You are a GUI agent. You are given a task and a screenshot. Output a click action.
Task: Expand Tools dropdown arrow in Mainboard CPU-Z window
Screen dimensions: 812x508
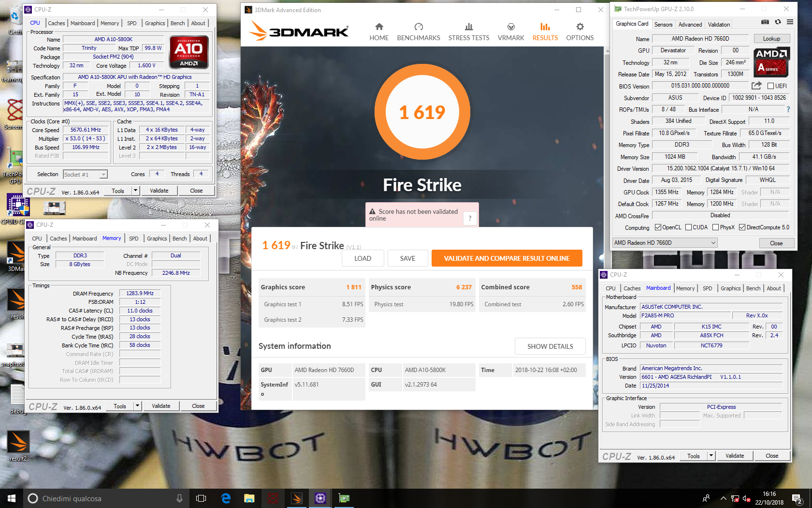[x=711, y=456]
